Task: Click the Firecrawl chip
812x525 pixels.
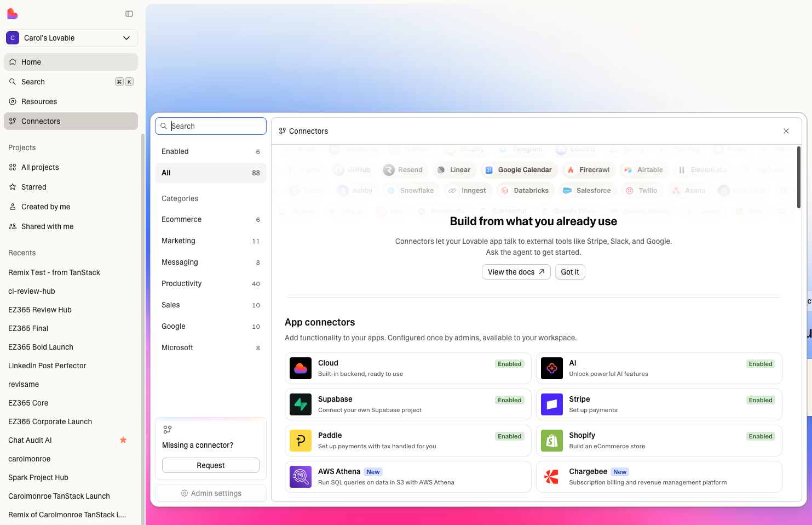Action: pyautogui.click(x=589, y=170)
